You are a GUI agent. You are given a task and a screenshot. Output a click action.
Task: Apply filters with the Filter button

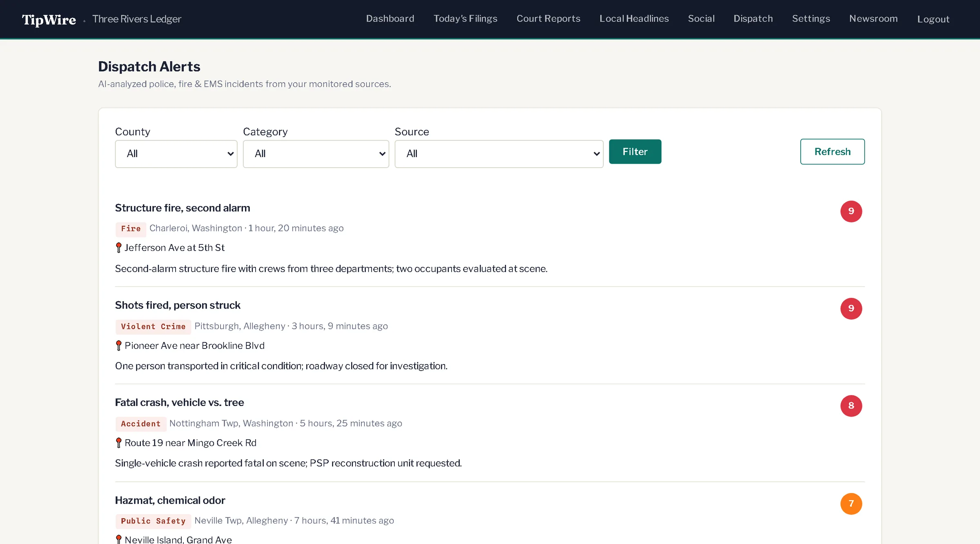pyautogui.click(x=635, y=152)
